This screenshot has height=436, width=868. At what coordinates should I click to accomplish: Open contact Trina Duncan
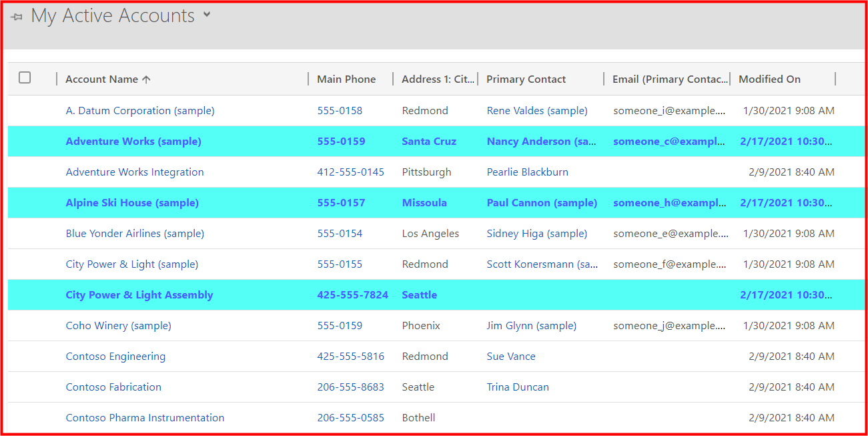click(x=518, y=387)
